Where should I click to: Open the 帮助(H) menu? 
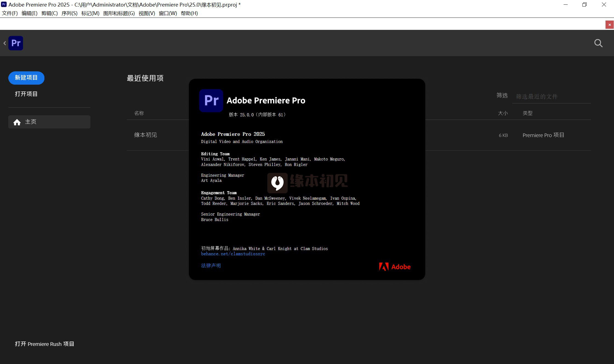pos(189,13)
